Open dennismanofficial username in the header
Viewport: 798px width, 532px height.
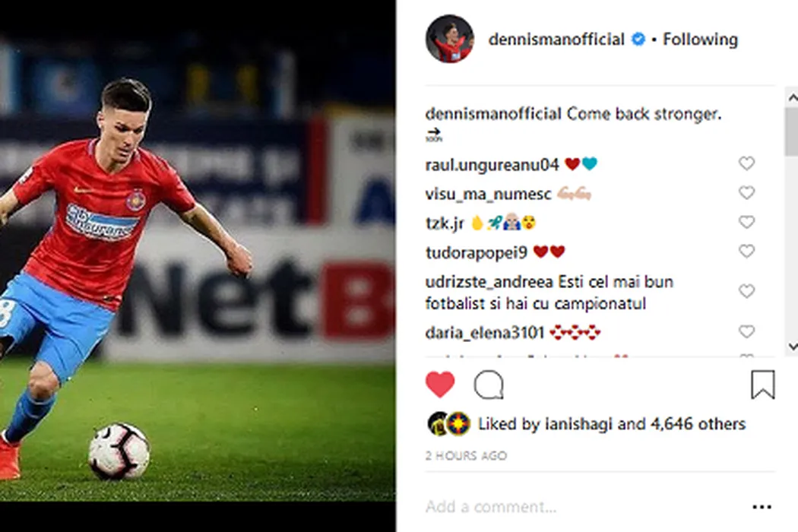556,40
